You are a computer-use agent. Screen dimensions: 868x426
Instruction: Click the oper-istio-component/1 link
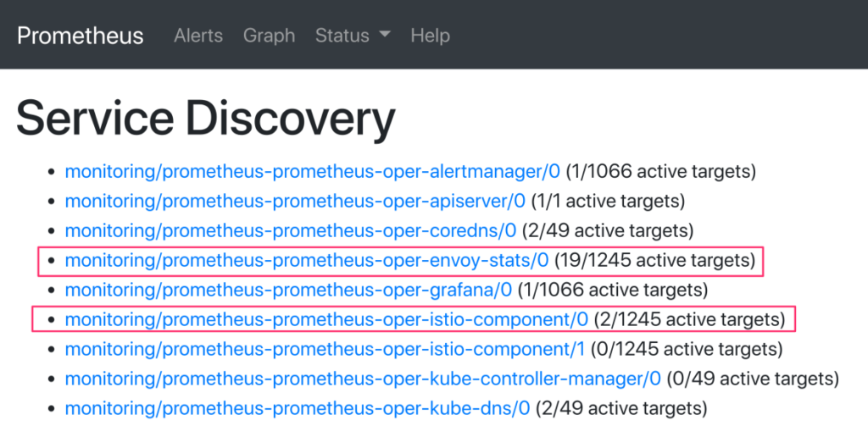point(325,349)
